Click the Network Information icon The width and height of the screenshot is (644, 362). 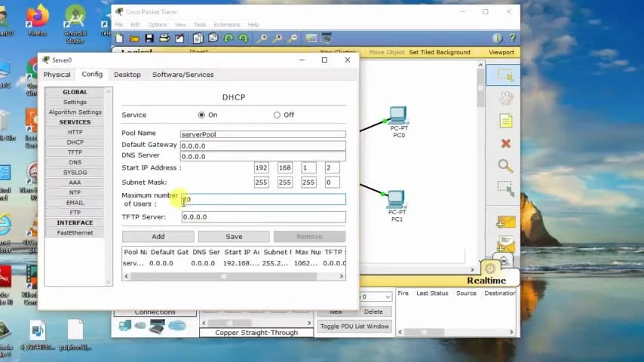497,38
